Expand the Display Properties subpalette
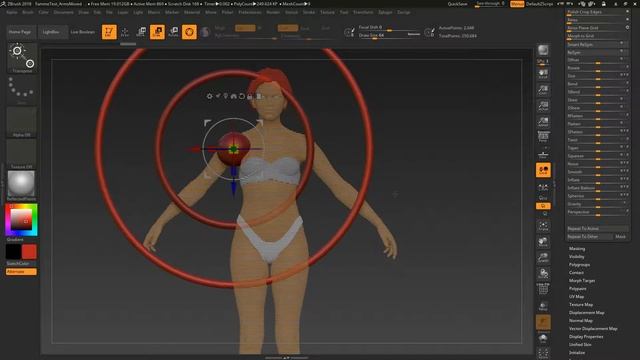Viewport: 640px width, 360px height. [x=586, y=336]
